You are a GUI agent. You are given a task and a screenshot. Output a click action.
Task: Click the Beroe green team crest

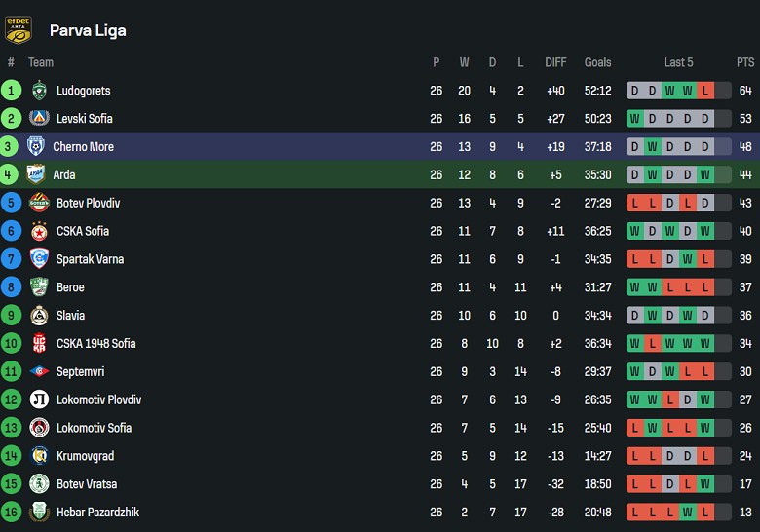click(x=39, y=287)
